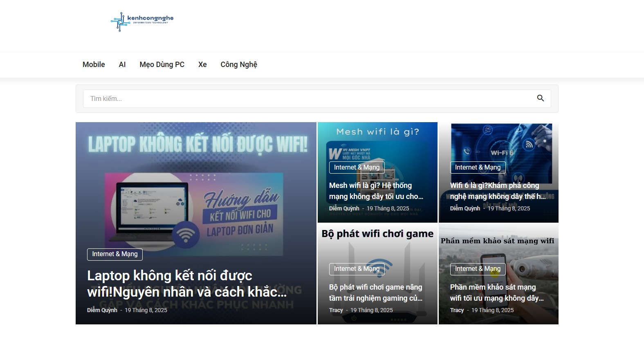
Task: Select the Xe menu item
Action: (202, 65)
